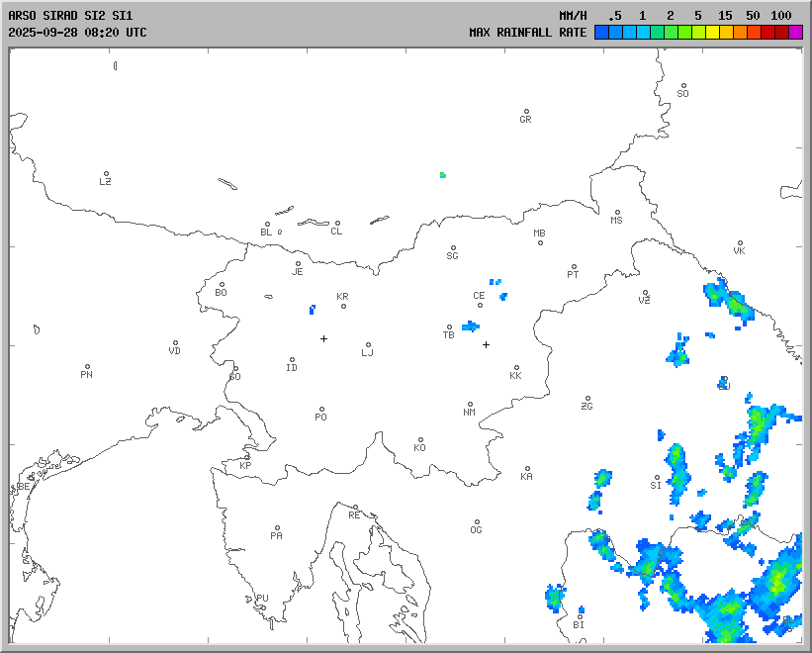Click the small green echo south of GR
Viewport: 812px width, 653px height.
[443, 175]
